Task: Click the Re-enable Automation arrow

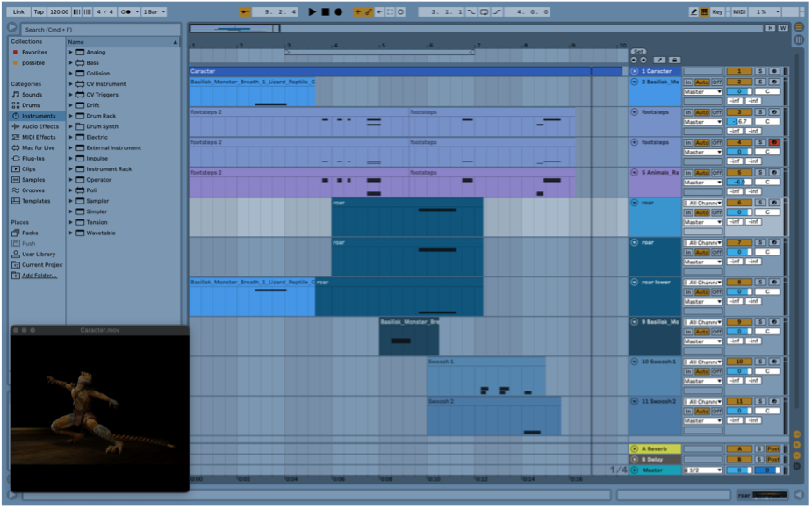Action: pos(379,11)
